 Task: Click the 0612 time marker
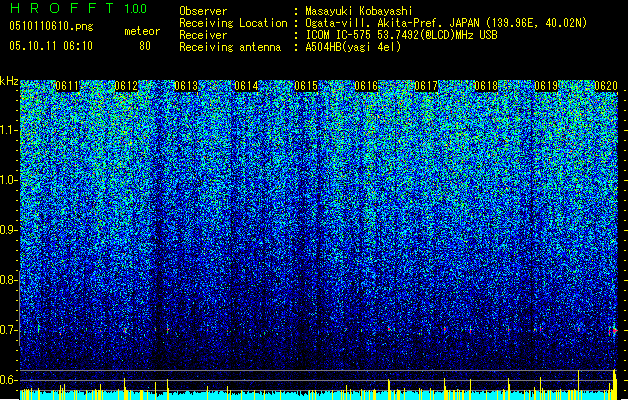click(x=126, y=86)
